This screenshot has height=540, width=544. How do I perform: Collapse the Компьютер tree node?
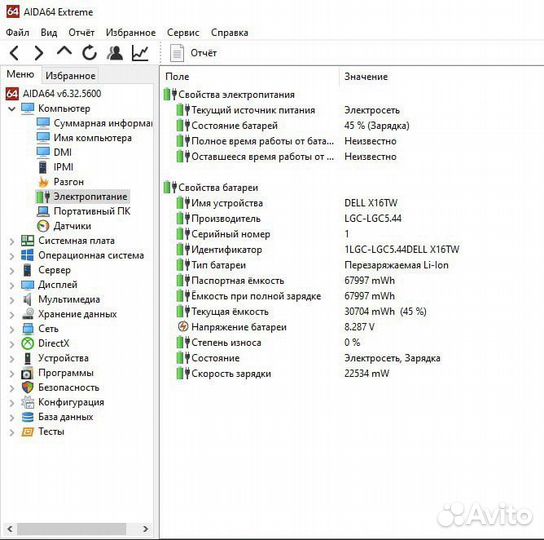pos(12,109)
